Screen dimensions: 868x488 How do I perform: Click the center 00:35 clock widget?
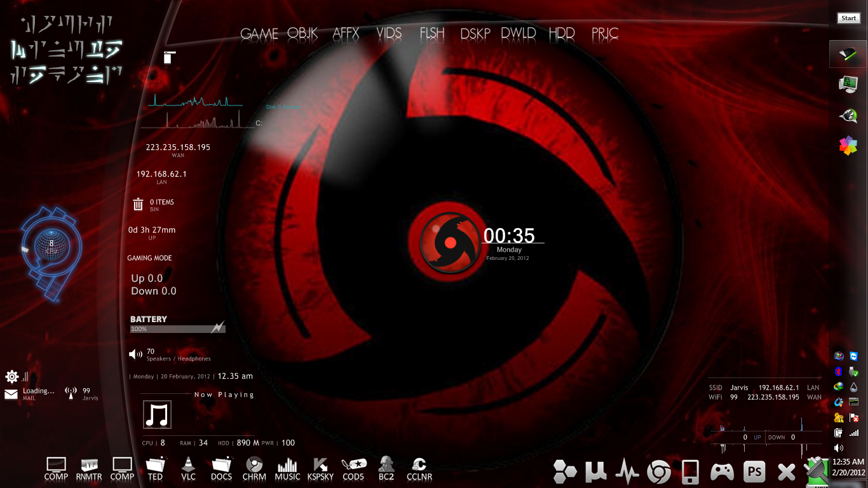pos(509,236)
